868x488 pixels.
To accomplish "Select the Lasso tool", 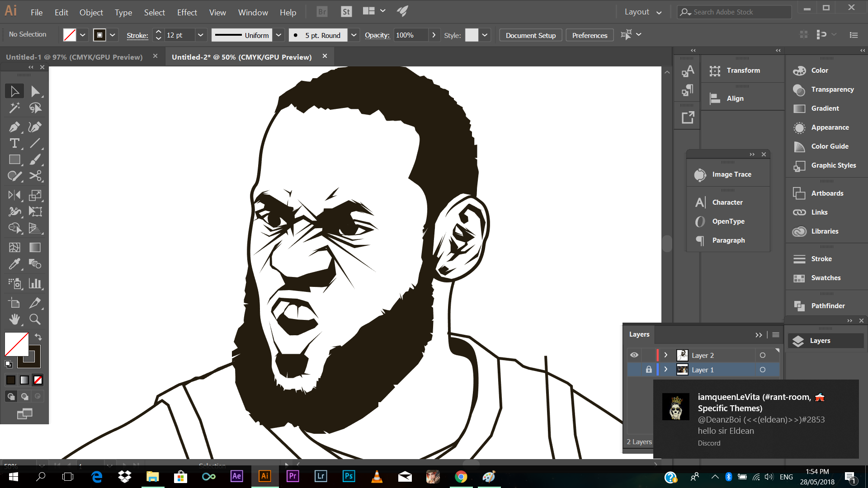I will (35, 108).
